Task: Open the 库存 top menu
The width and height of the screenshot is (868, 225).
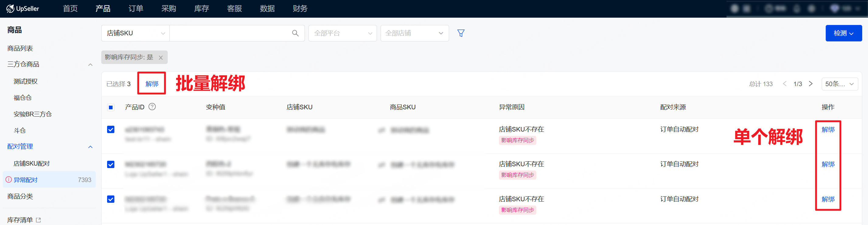Action: (x=201, y=9)
